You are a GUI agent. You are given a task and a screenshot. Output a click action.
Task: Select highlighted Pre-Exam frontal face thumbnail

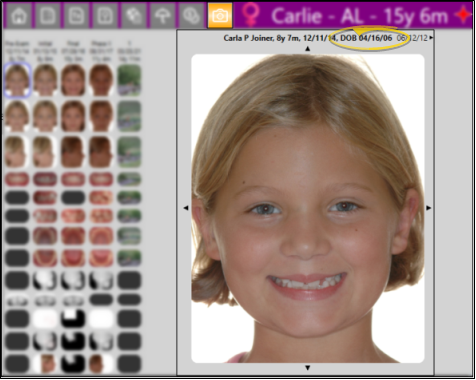(17, 80)
